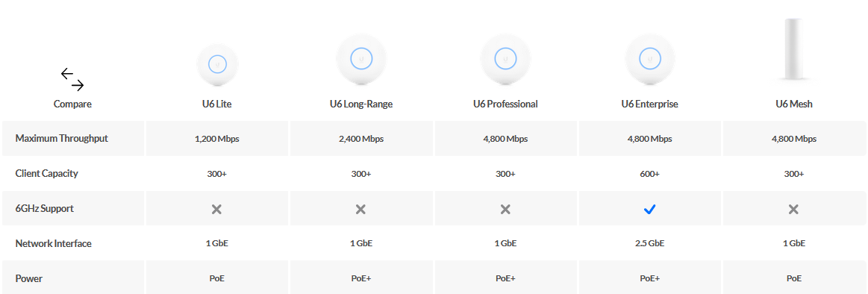The width and height of the screenshot is (868, 294).
Task: Click the Compare arrows icon
Action: tap(72, 79)
